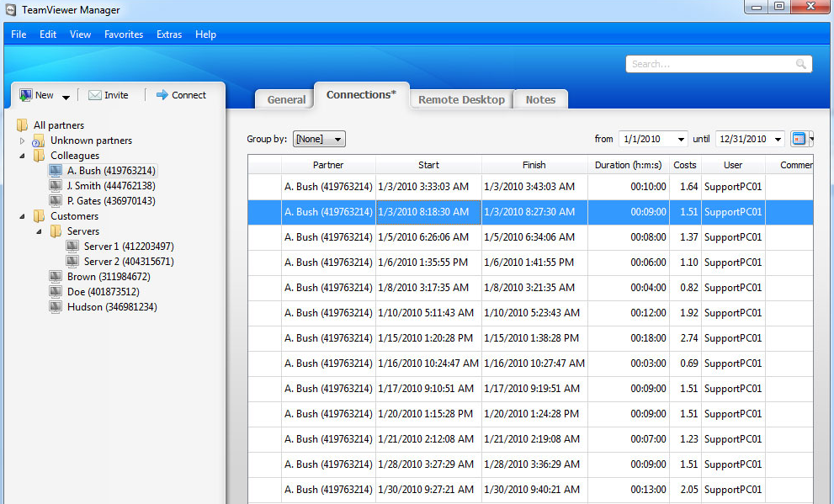Viewport: 834px width, 504px height.
Task: Open the New dropdown arrow
Action: (x=66, y=97)
